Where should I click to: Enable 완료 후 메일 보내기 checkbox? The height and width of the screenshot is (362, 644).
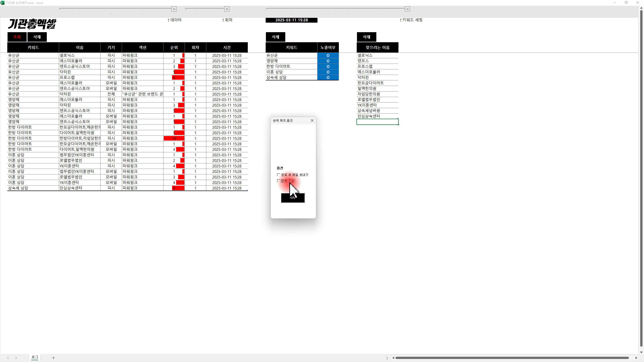point(278,175)
